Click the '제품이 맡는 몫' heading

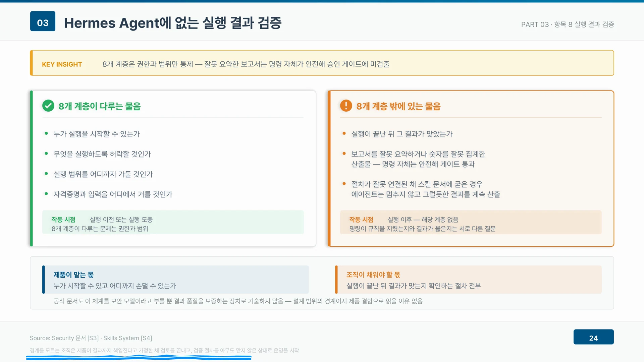73,275
